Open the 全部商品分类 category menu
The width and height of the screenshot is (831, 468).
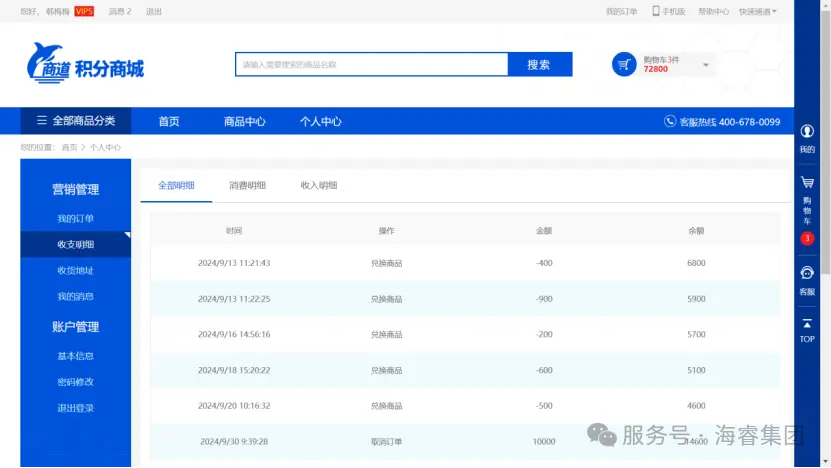click(76, 121)
